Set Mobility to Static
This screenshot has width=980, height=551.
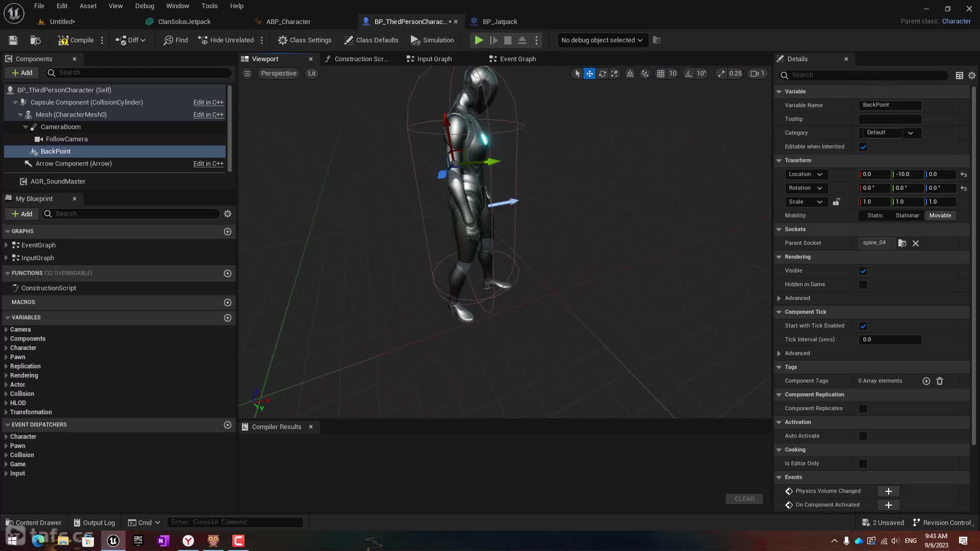[x=875, y=216]
